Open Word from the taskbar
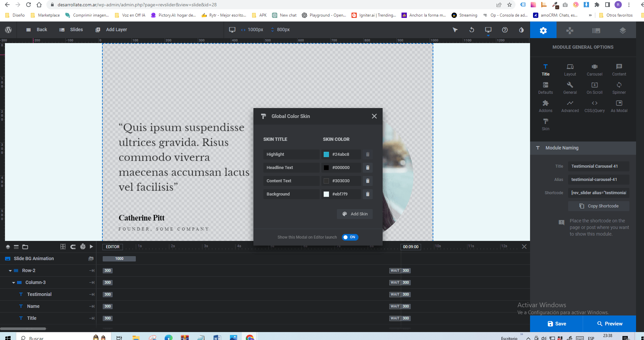The height and width of the screenshot is (340, 644). tap(217, 337)
